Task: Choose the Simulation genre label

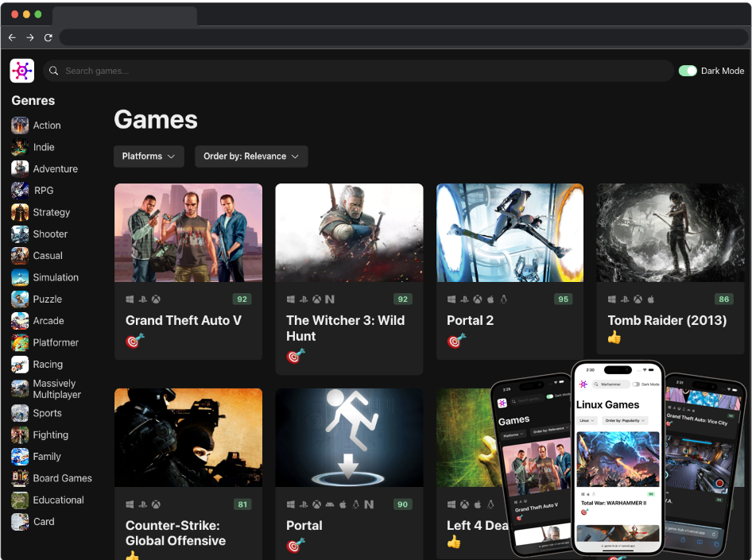Action: (x=56, y=277)
